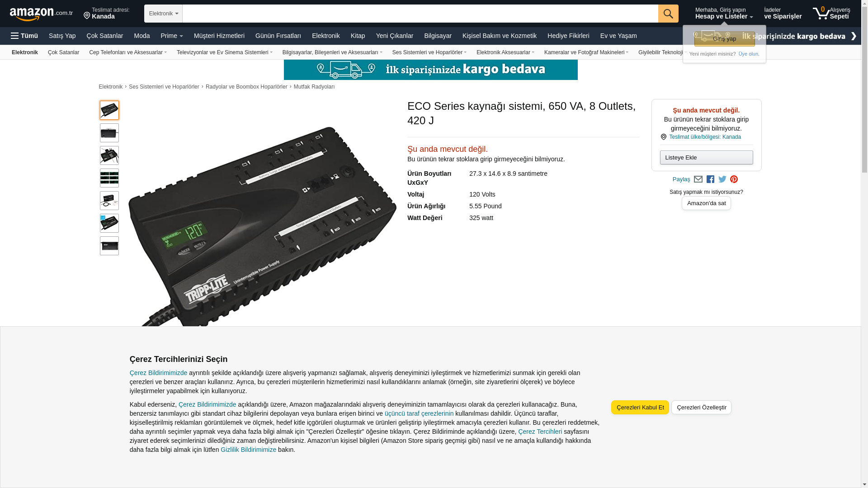
Task: Open the Bilgisayar nav item
Action: pyautogui.click(x=438, y=36)
